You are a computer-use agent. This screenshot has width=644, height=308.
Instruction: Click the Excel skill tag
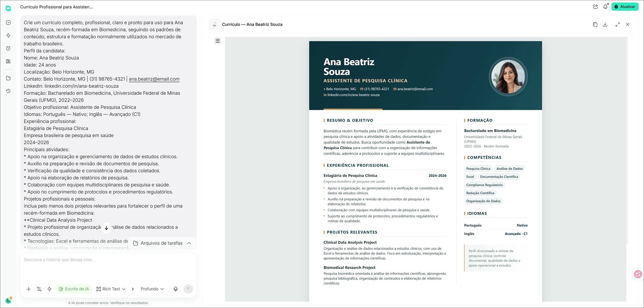point(470,177)
